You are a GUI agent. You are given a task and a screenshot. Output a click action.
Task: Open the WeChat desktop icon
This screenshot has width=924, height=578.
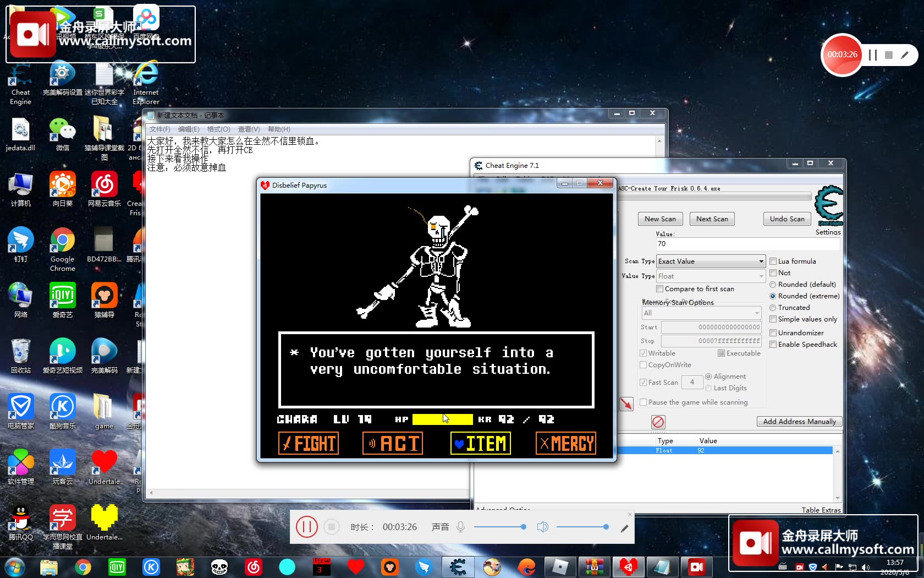click(63, 135)
